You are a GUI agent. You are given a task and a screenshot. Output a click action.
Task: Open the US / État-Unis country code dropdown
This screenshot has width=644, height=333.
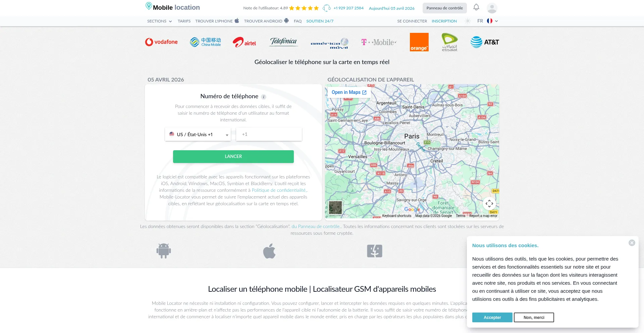point(198,134)
